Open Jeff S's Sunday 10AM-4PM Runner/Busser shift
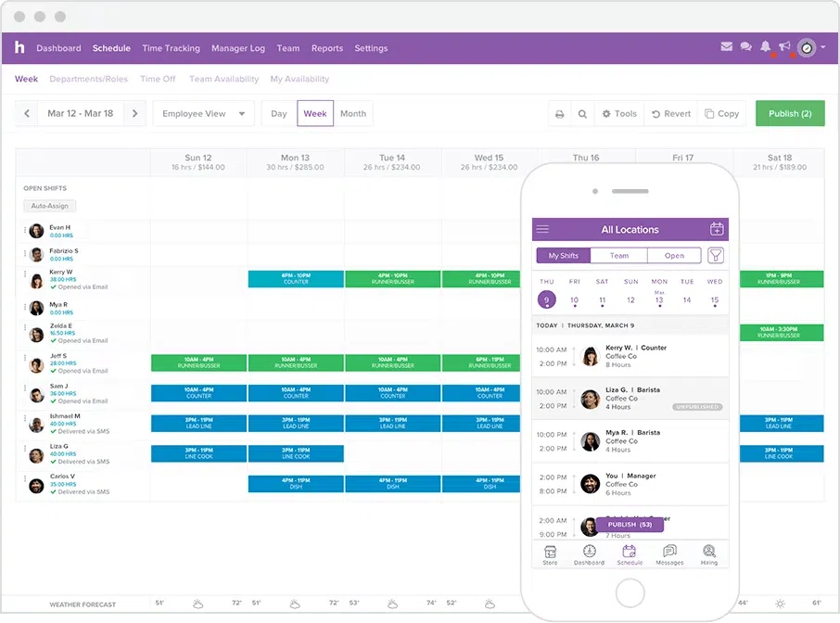The width and height of the screenshot is (840, 623). pos(198,362)
